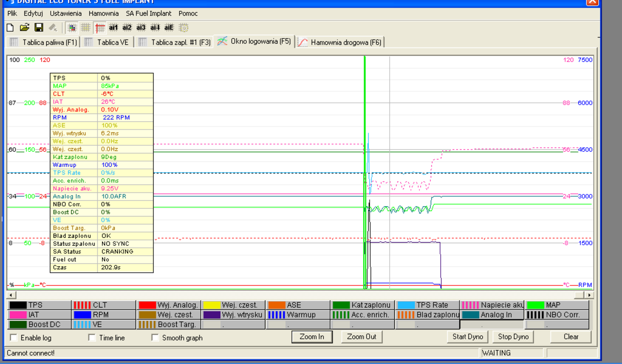Click the Status zaplonu NO SYNC value

coord(115,244)
